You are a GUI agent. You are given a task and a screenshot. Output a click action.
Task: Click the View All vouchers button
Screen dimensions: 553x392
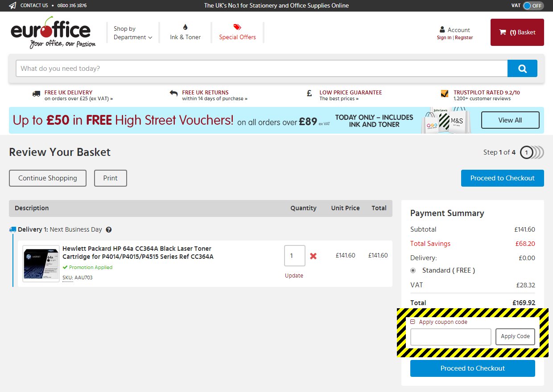(x=510, y=120)
